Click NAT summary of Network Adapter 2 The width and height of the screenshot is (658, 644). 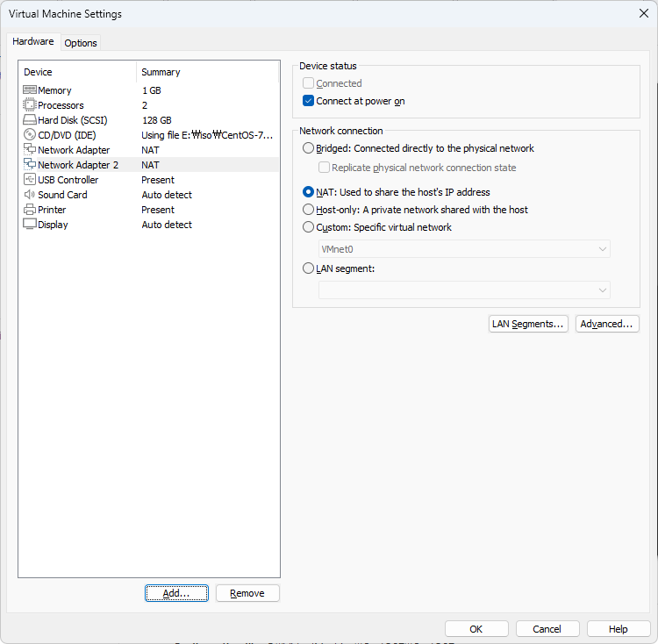150,165
